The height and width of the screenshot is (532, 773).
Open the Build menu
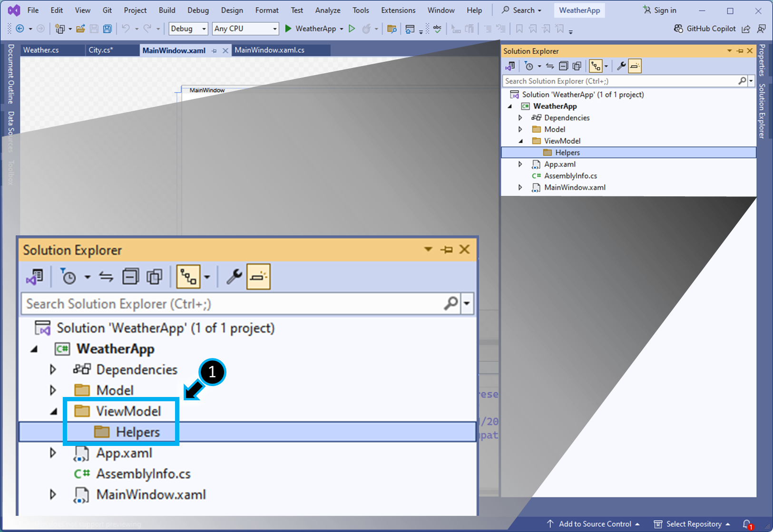coord(167,10)
